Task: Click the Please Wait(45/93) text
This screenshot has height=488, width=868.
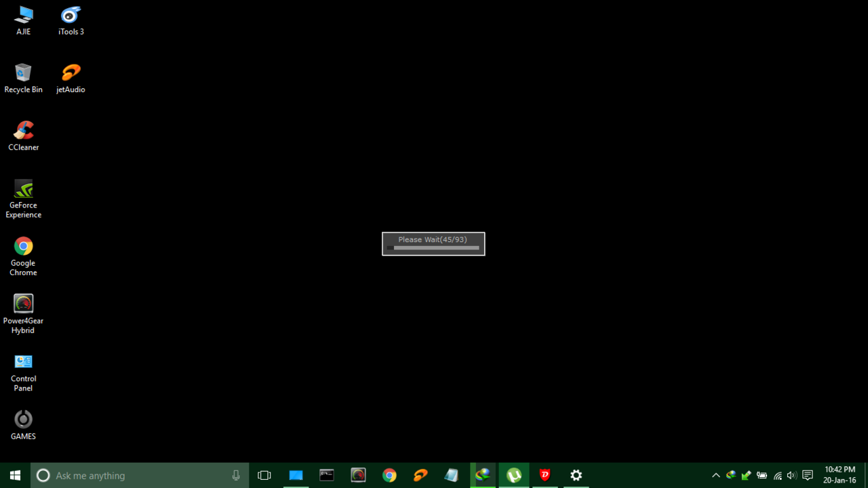Action: (x=433, y=239)
